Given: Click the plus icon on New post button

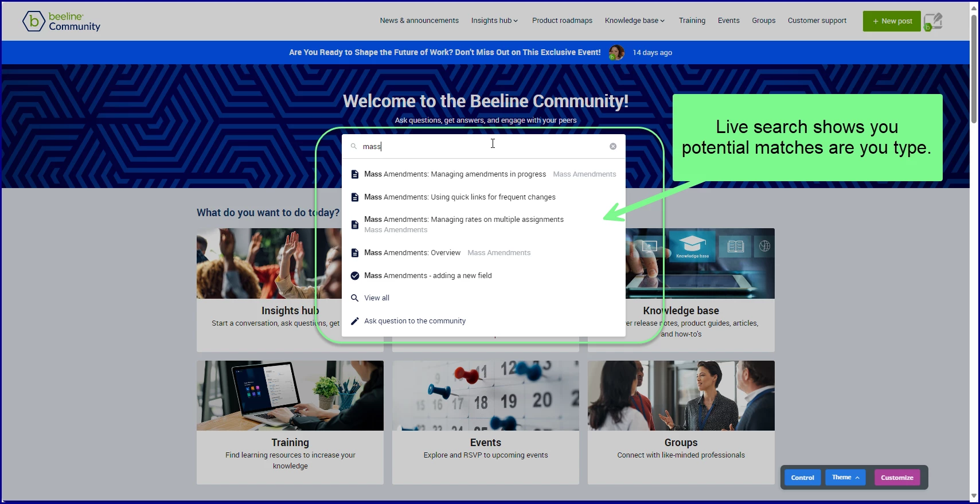Looking at the screenshot, I should (x=876, y=21).
